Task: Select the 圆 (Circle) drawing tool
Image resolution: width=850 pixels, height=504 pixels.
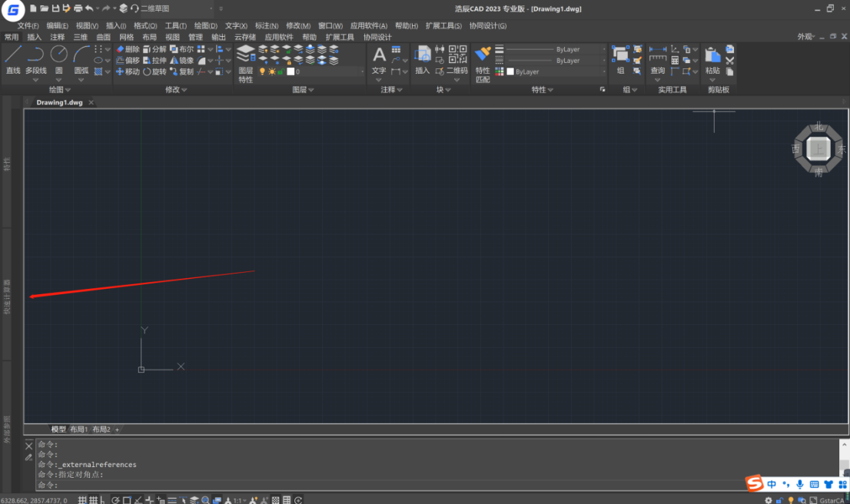Action: [x=58, y=55]
